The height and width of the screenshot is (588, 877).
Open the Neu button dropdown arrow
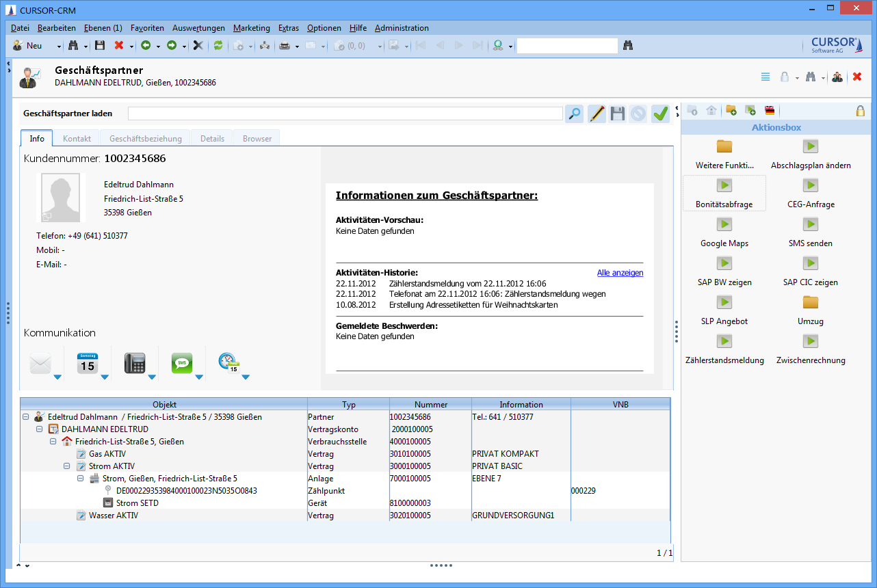(59, 46)
